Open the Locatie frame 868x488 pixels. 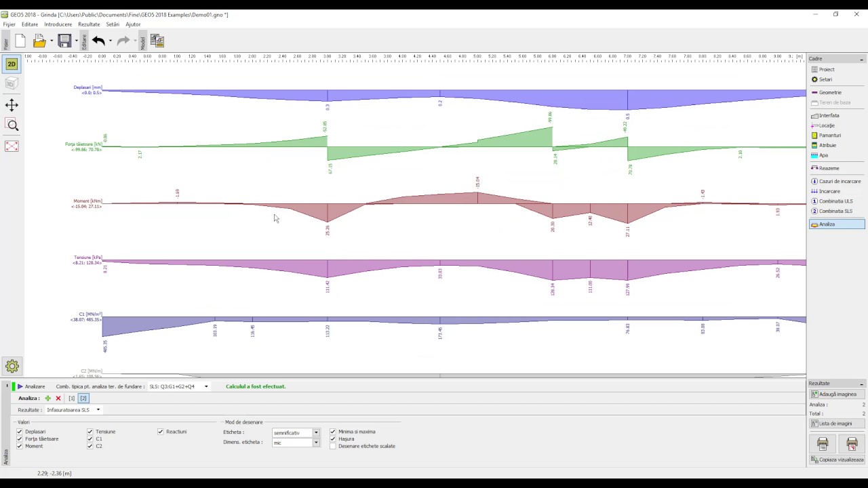pos(837,125)
